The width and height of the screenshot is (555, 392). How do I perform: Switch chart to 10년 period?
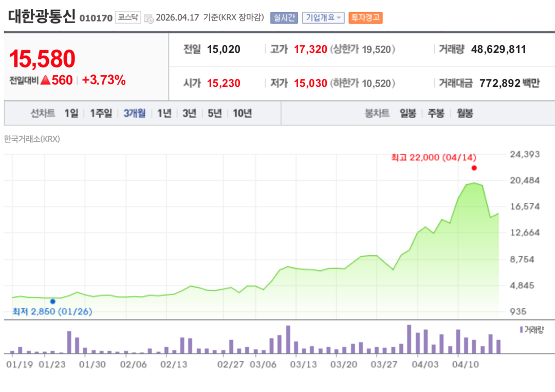coord(242,114)
